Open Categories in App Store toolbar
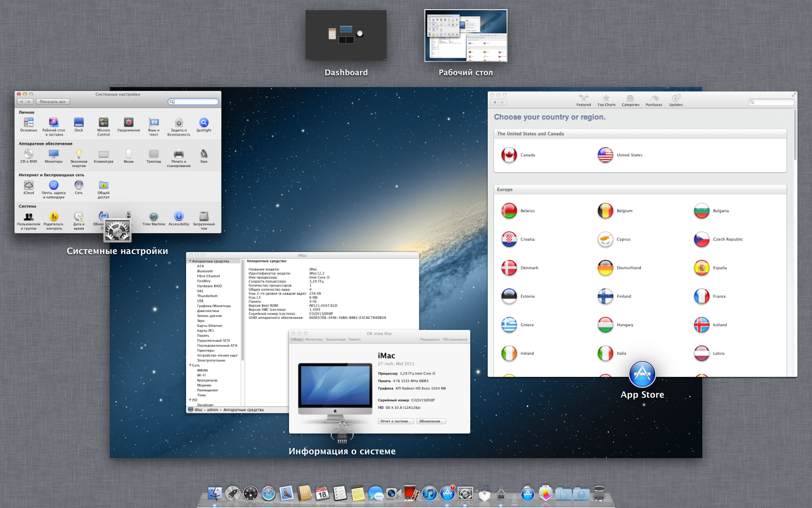Screen dimensions: 812x508 coord(630,101)
